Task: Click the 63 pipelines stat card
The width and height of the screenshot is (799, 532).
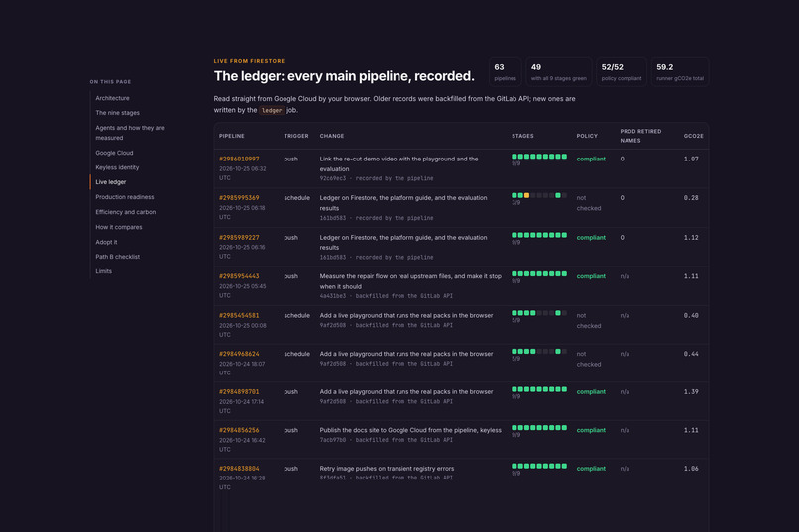Action: 505,72
